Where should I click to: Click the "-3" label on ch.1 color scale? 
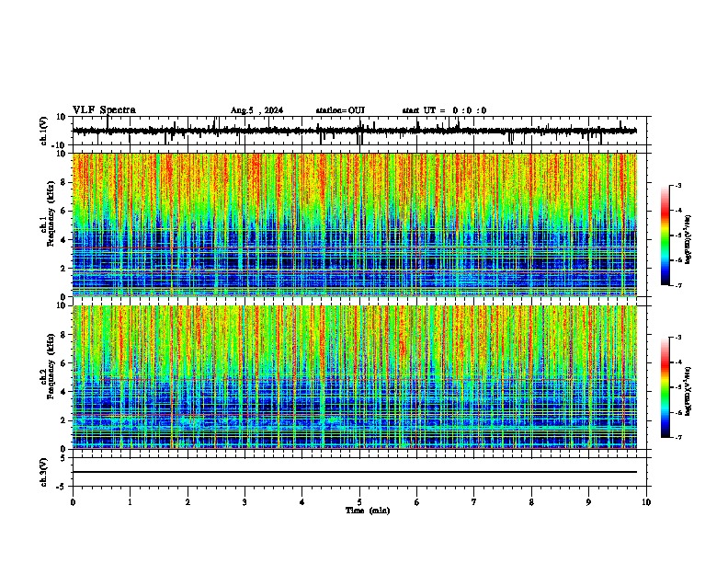(677, 185)
